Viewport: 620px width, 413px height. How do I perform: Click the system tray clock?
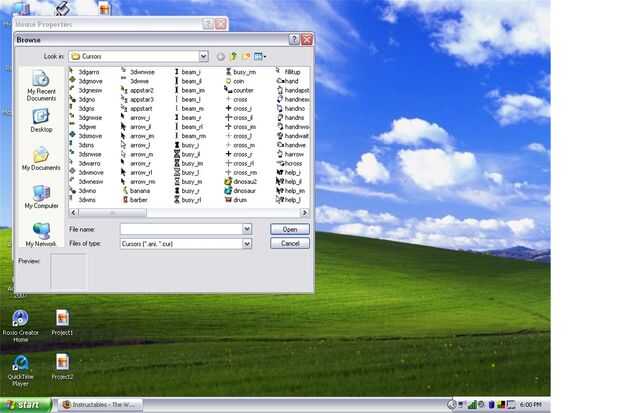tap(530, 405)
